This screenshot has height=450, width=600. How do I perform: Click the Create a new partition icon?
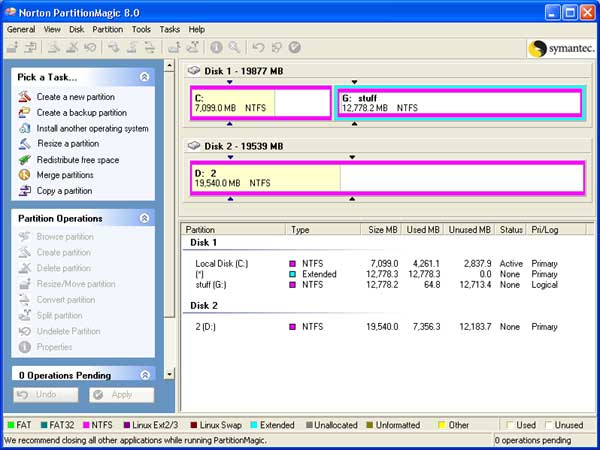pos(24,96)
